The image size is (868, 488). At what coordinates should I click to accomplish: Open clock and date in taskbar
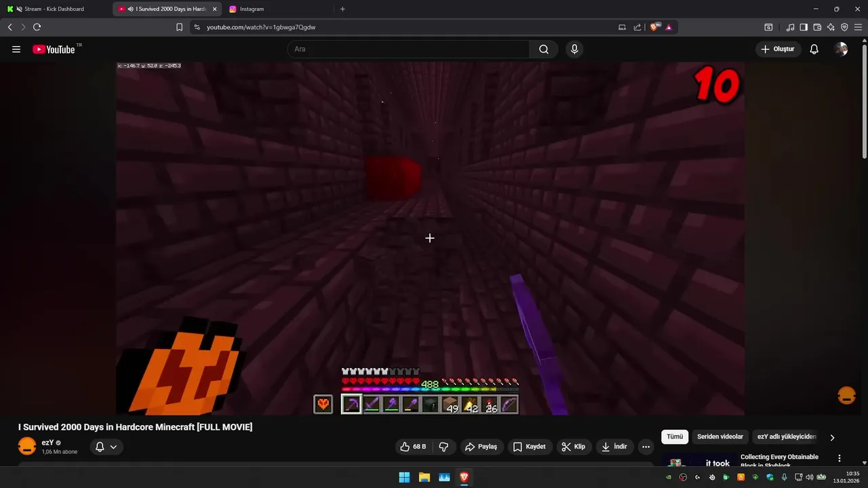[x=848, y=477]
